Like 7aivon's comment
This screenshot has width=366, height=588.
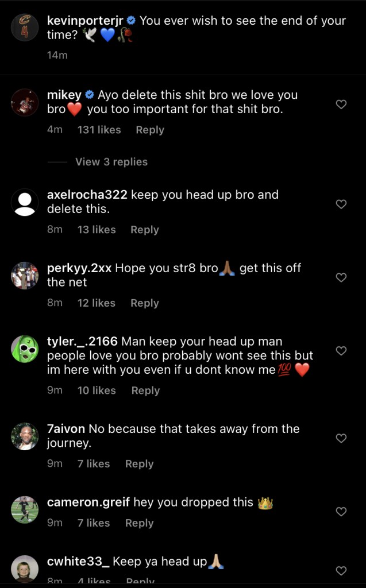(x=341, y=437)
